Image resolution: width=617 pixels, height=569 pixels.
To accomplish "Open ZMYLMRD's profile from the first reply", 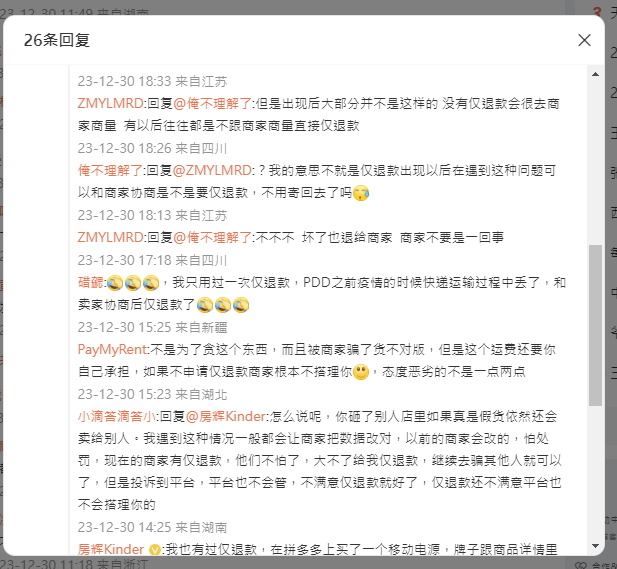I will click(x=111, y=103).
